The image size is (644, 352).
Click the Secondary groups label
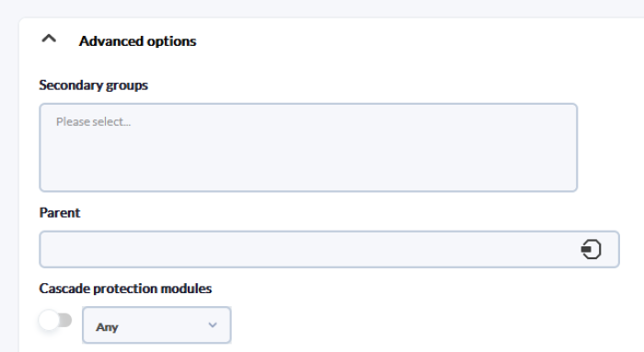pyautogui.click(x=93, y=85)
